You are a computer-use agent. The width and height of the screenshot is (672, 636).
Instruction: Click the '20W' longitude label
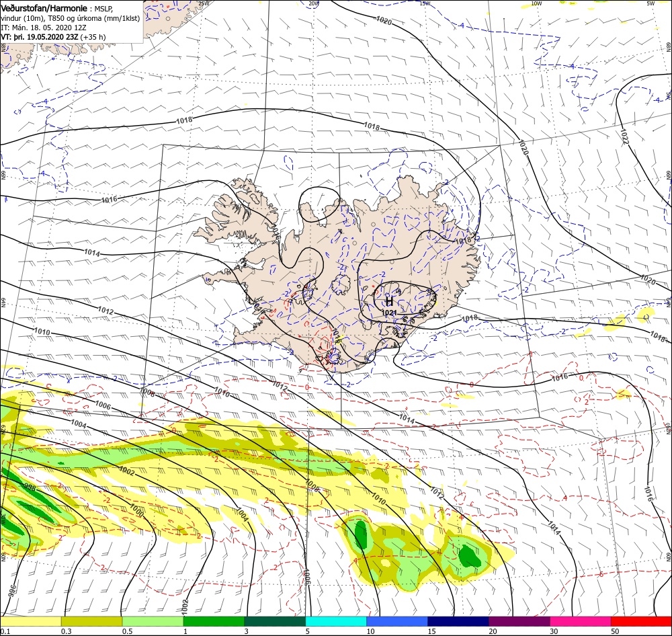coord(314,3)
